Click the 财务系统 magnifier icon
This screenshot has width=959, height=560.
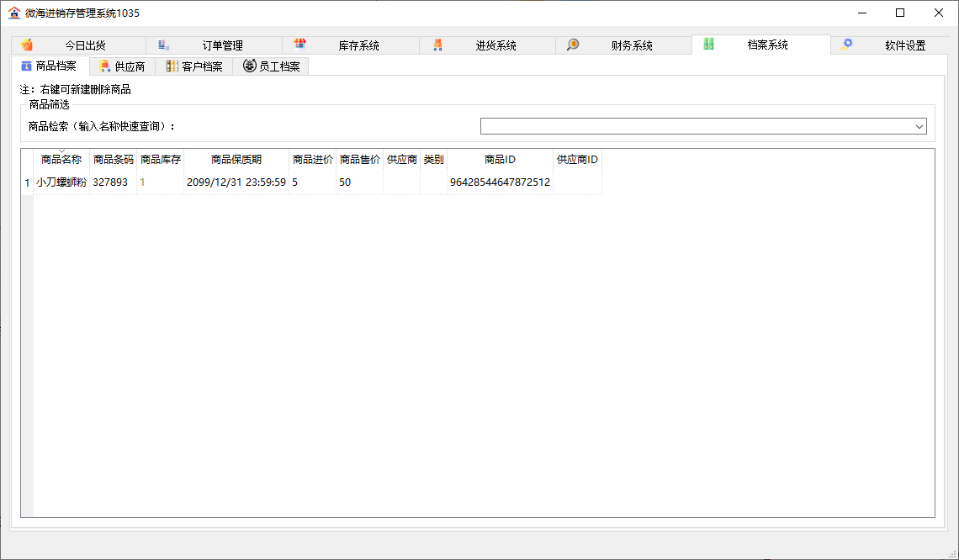573,45
